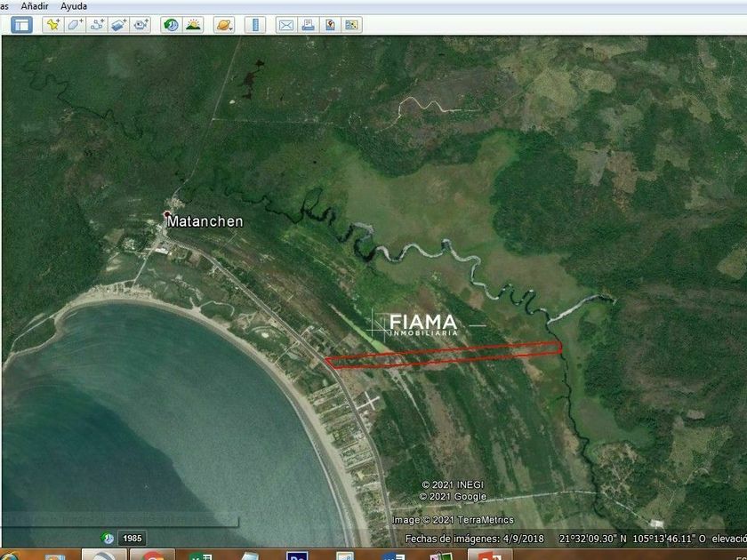Open the Photoshop icon in the taskbar
Image resolution: width=747 pixels, height=560 pixels.
pyautogui.click(x=297, y=556)
